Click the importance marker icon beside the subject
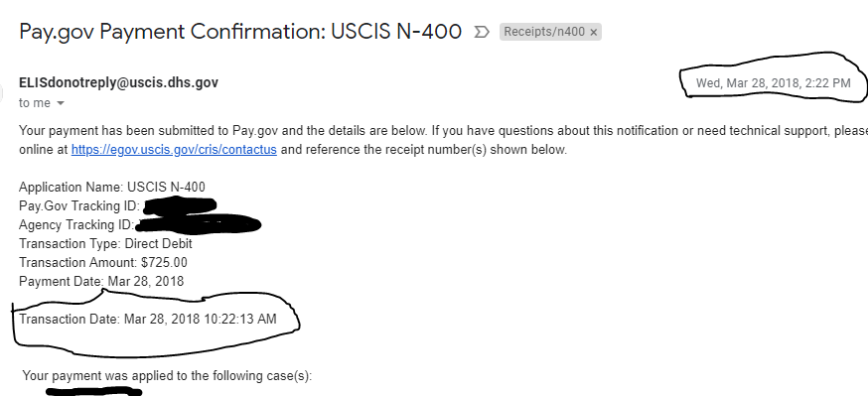868x396 pixels. pos(482,32)
